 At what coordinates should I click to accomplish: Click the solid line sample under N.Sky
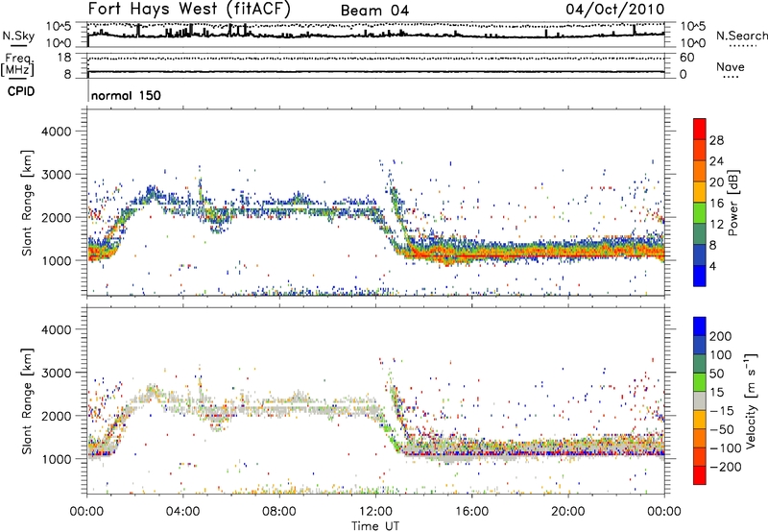tap(18, 46)
